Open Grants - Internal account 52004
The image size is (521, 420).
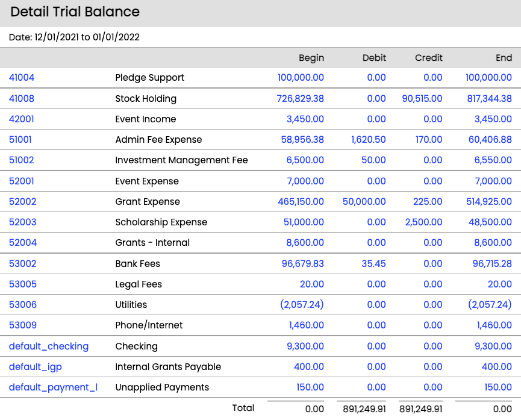[21, 243]
